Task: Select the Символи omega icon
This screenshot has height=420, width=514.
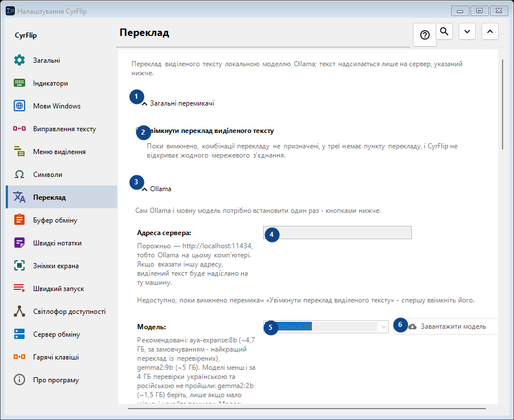Action: click(x=19, y=174)
